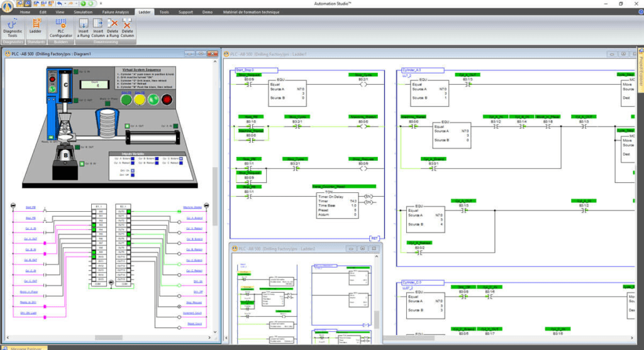The width and height of the screenshot is (644, 350).
Task: Click the Diagram1 vertical scroll down arrow
Action: pos(215,332)
